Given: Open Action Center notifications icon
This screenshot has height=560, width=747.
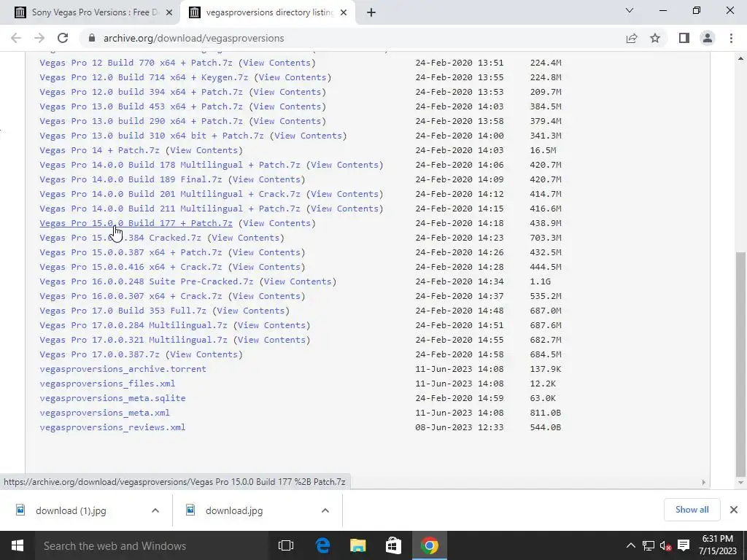Looking at the screenshot, I should (684, 545).
